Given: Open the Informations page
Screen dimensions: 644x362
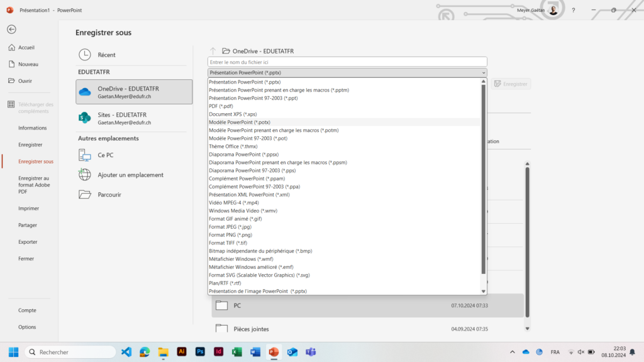Looking at the screenshot, I should point(33,128).
